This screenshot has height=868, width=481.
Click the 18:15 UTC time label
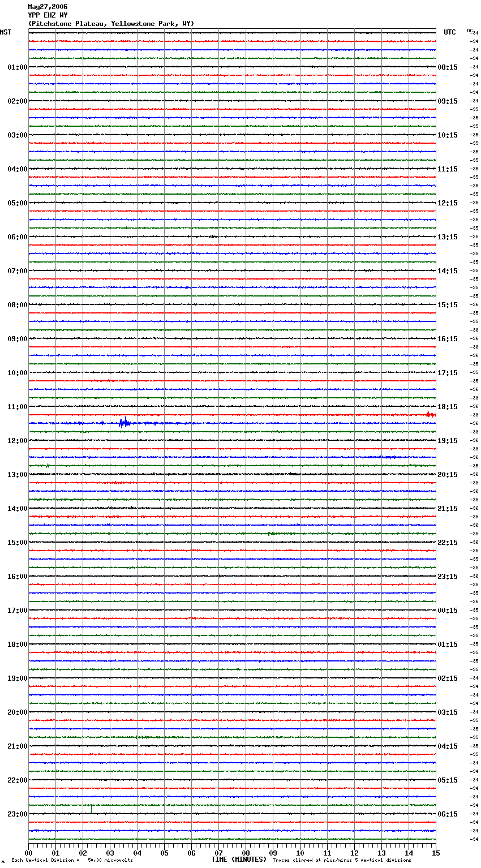pyautogui.click(x=448, y=407)
